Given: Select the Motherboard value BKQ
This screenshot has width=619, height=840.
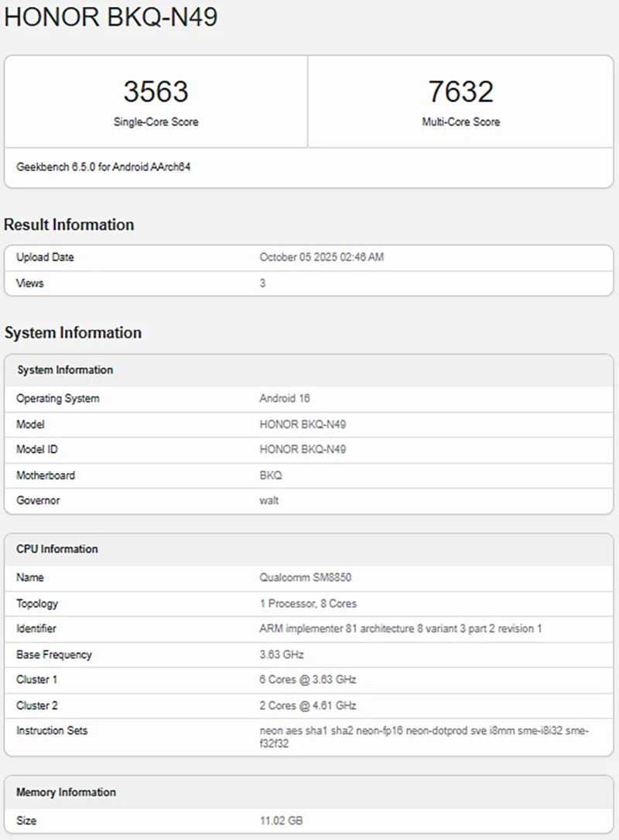Looking at the screenshot, I should 271,475.
